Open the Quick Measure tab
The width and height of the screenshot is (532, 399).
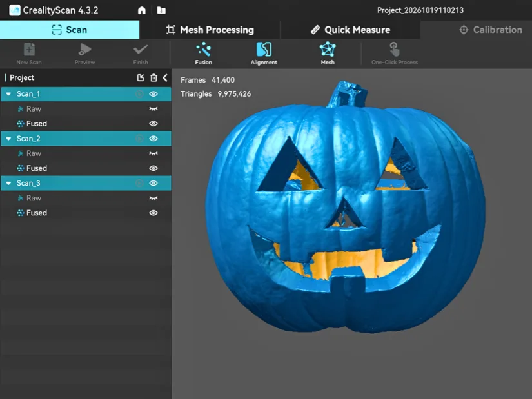(x=351, y=30)
